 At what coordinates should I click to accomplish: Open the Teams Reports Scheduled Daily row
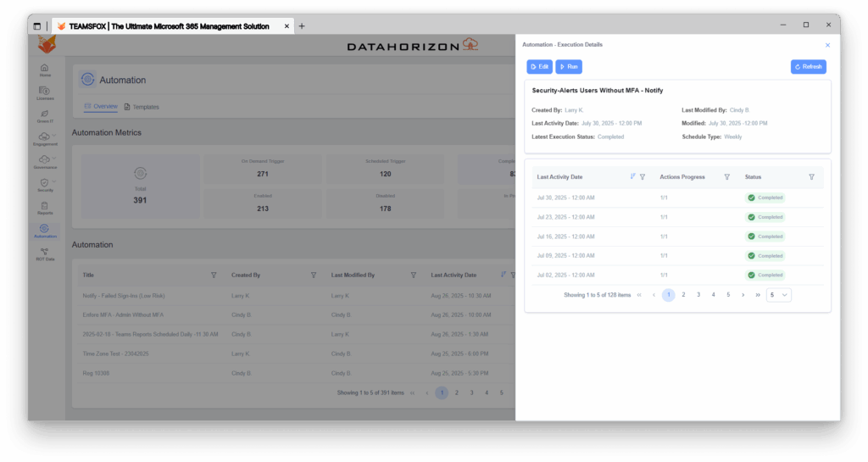tap(296, 334)
